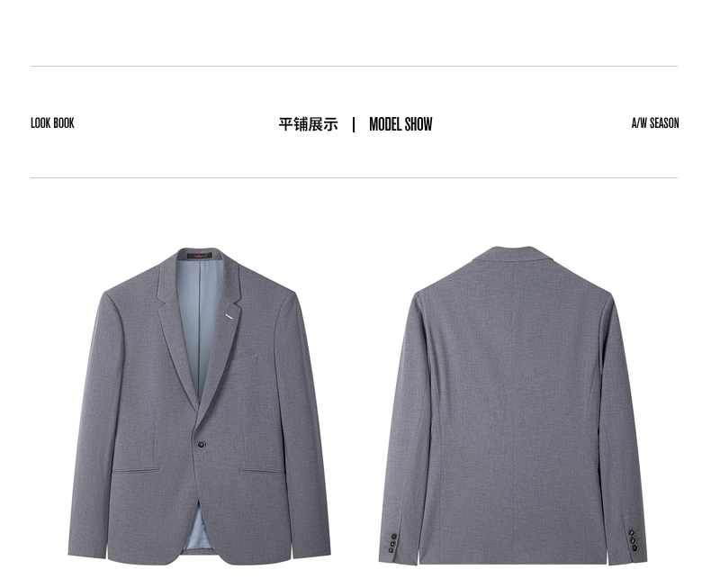
Task: Click the 平铺展示 heading text
Action: (308, 124)
